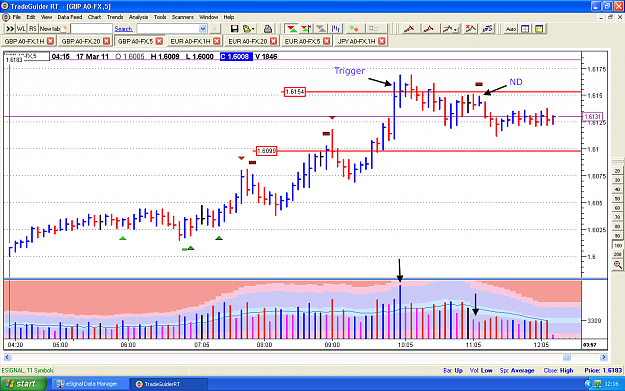Close the GBP A0-FX,1H tab
The image size is (625, 391).
coord(50,41)
